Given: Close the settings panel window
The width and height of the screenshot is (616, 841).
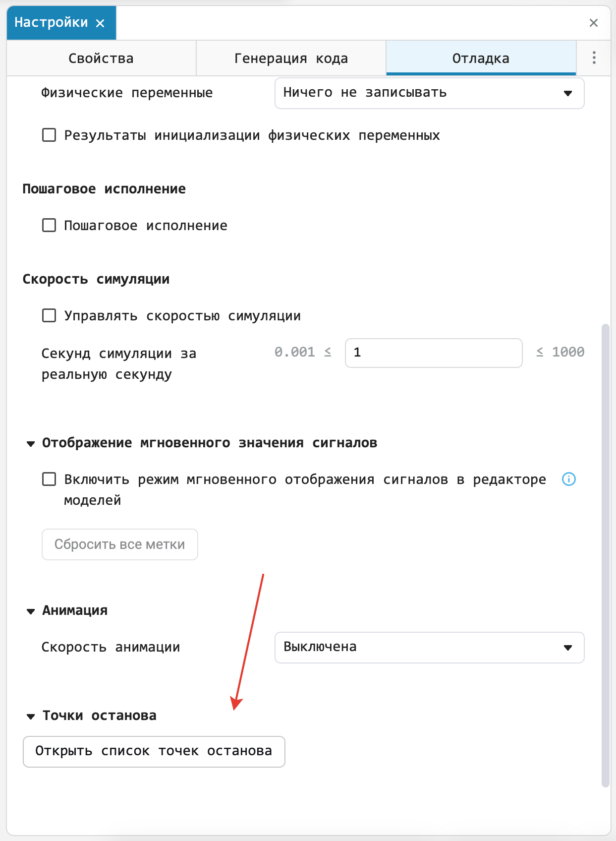Looking at the screenshot, I should (x=594, y=23).
